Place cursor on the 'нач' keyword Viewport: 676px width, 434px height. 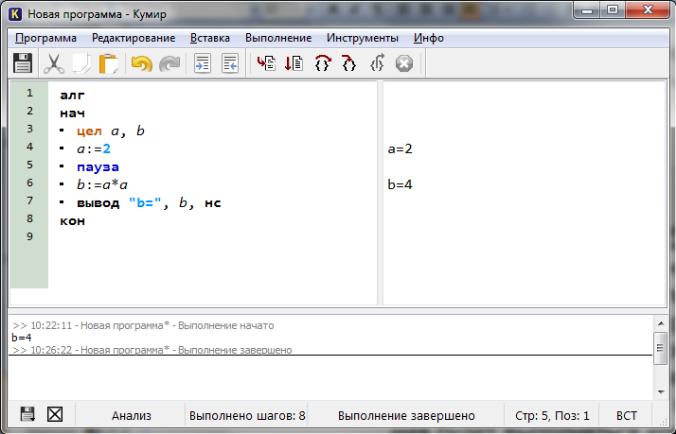72,113
